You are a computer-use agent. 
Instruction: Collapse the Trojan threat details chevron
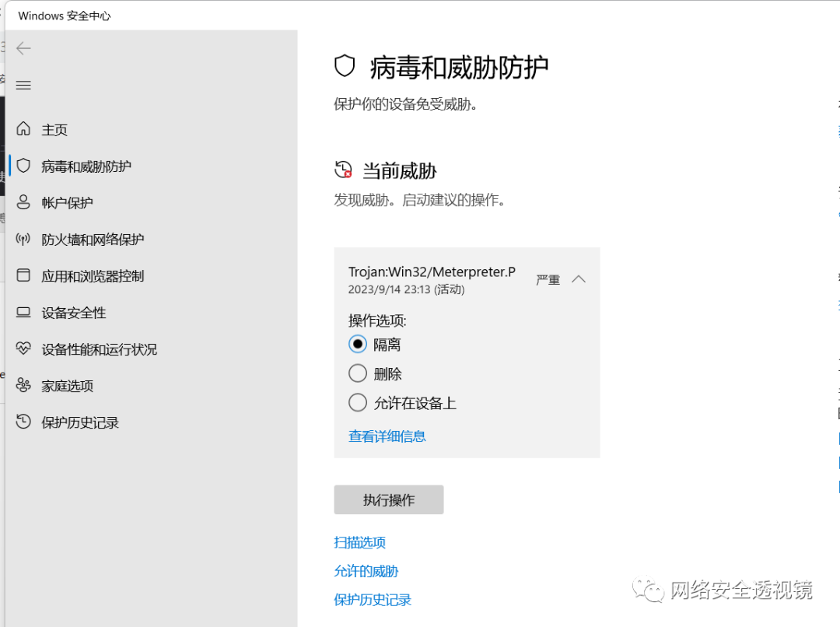579,279
